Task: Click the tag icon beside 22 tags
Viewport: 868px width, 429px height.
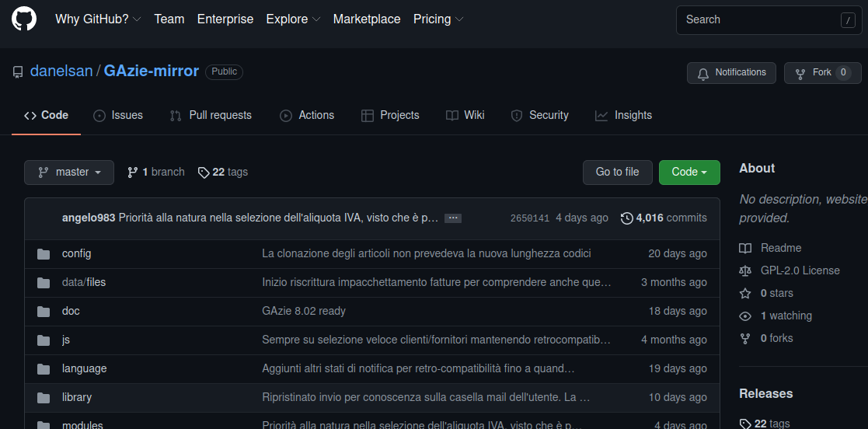Action: pyautogui.click(x=204, y=173)
